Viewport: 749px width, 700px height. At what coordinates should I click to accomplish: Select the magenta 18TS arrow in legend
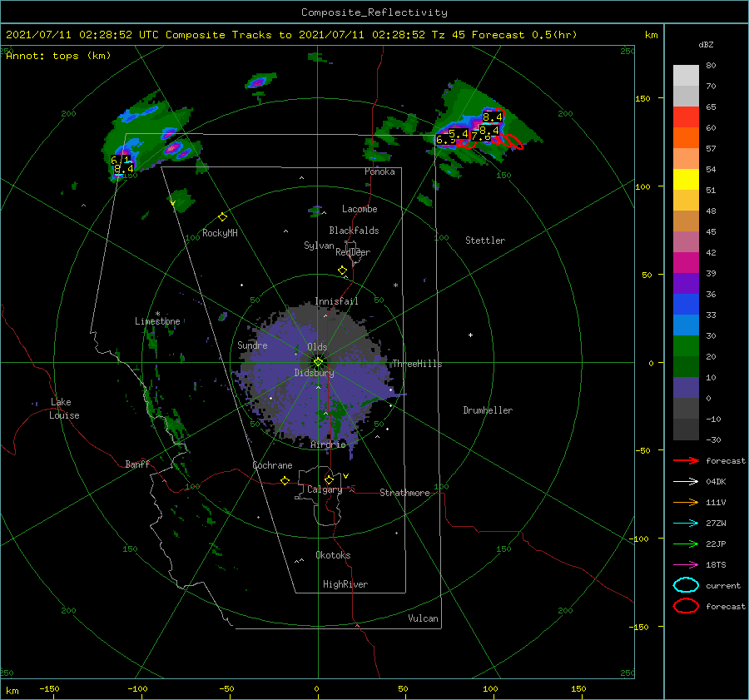coord(686,565)
